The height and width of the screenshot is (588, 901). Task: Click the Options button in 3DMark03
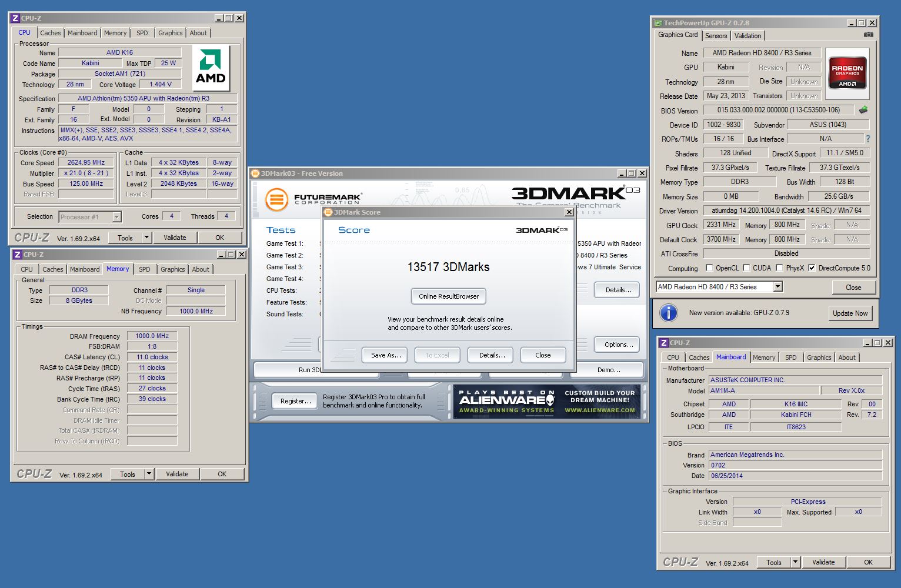pyautogui.click(x=618, y=345)
